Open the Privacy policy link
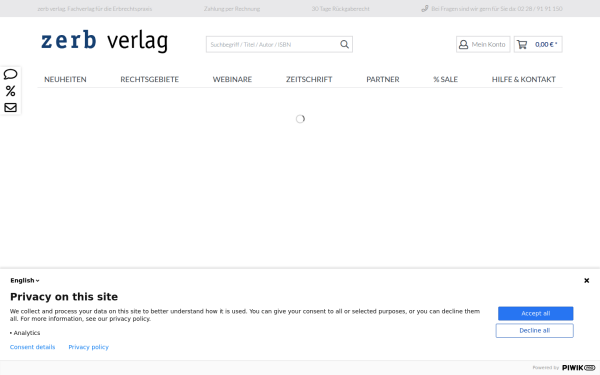The width and height of the screenshot is (600, 375). 88,347
